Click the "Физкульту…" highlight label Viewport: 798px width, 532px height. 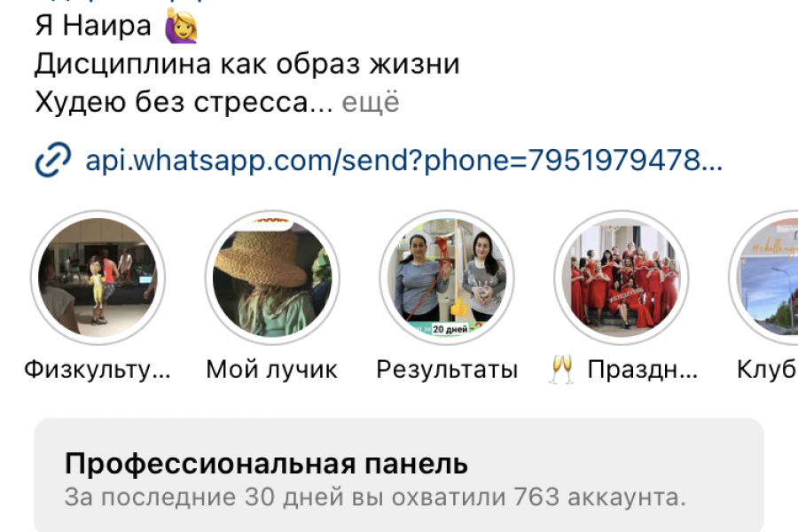click(x=98, y=370)
